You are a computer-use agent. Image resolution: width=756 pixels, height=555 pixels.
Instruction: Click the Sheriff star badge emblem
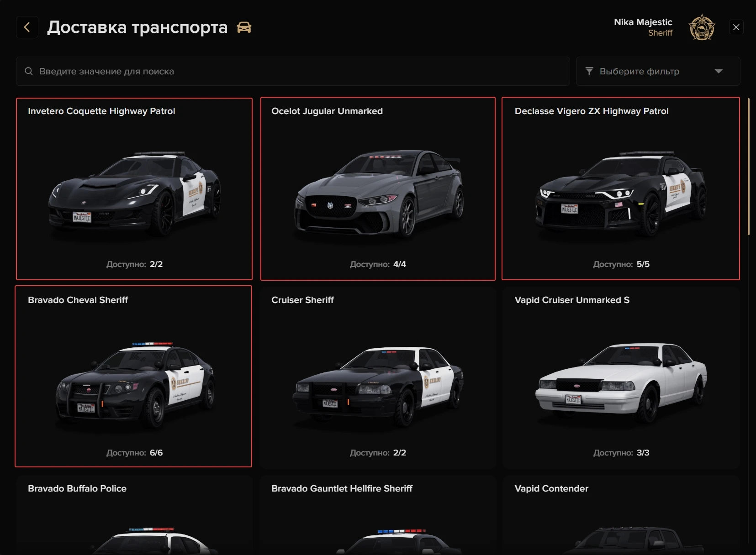point(702,27)
